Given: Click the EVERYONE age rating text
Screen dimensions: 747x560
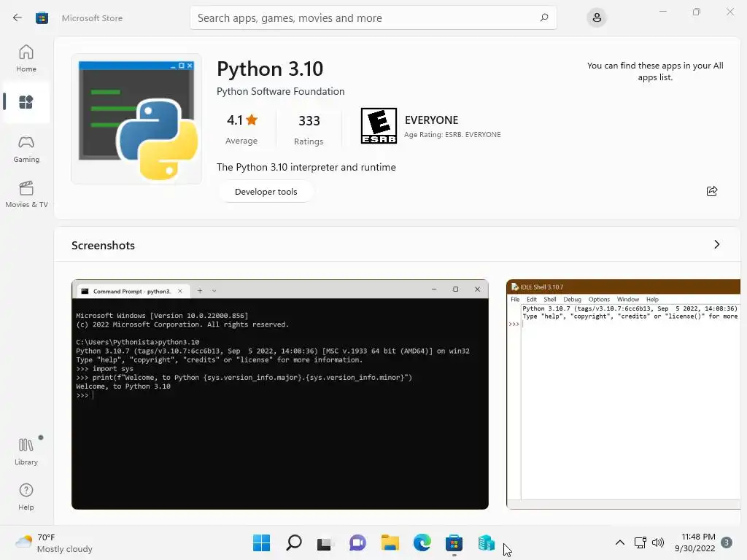Looking at the screenshot, I should click(431, 120).
